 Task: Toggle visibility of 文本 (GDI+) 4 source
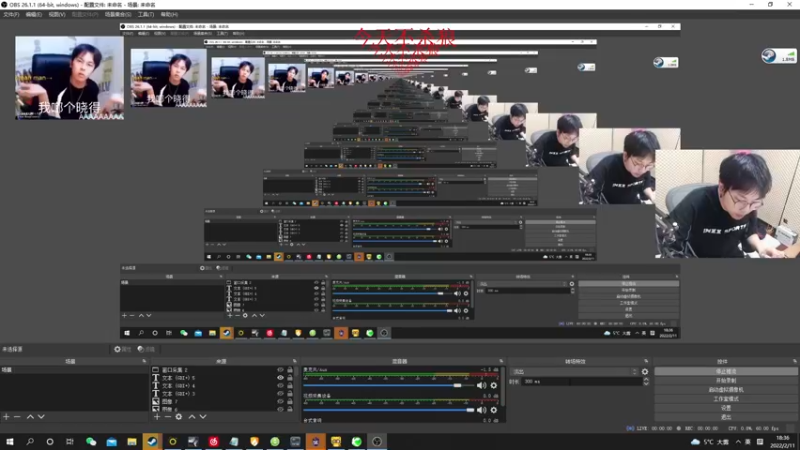pyautogui.click(x=280, y=386)
